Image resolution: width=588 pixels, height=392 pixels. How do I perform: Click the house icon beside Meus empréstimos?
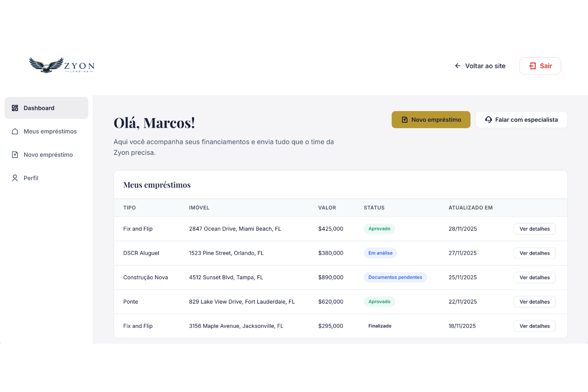[x=15, y=131]
